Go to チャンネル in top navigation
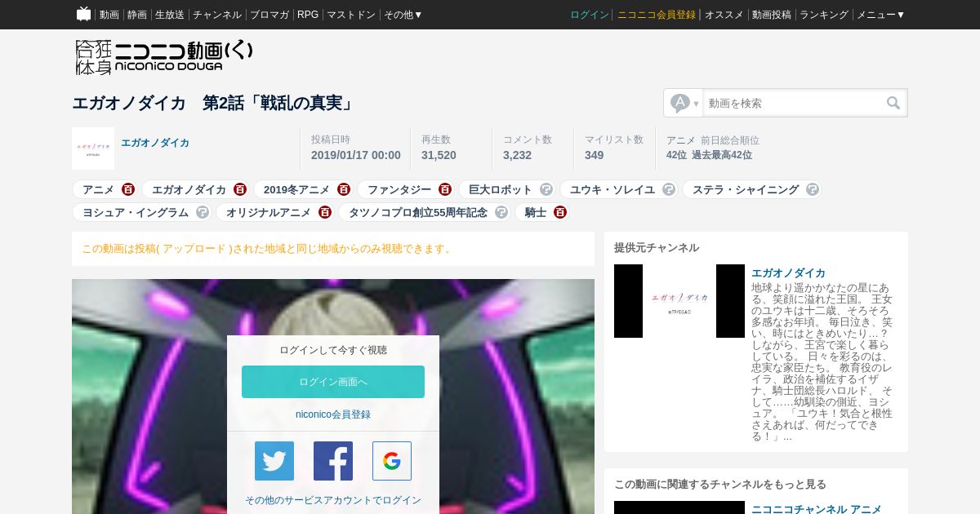 click(x=217, y=15)
